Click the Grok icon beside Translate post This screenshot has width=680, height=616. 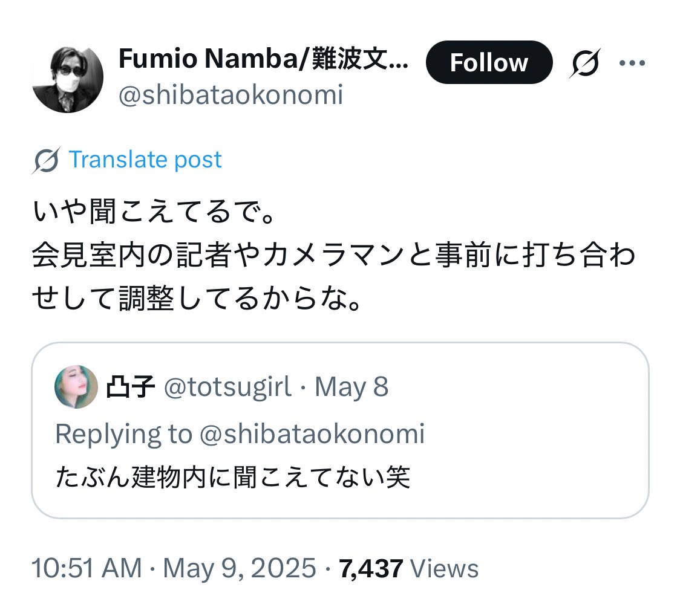[47, 160]
